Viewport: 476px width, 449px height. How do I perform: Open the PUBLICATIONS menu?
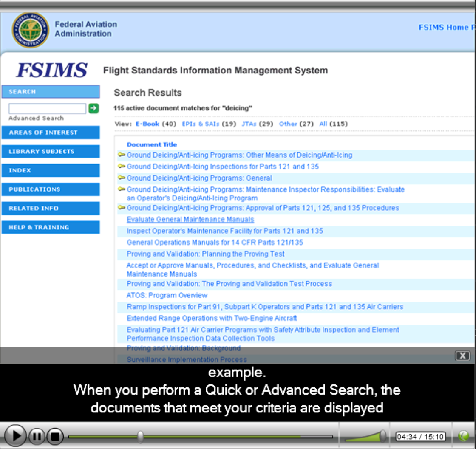(x=51, y=189)
